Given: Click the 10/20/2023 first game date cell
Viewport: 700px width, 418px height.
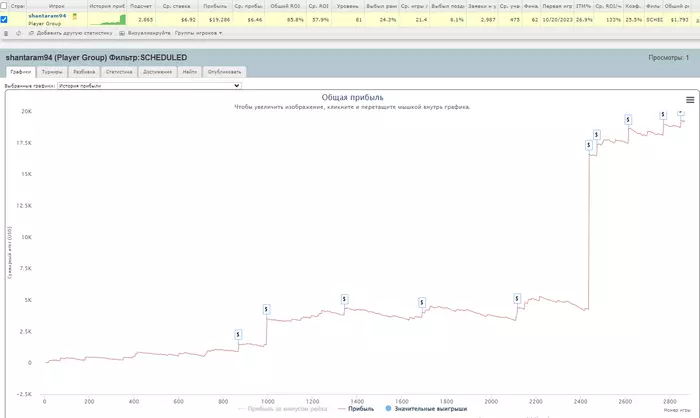Looking at the screenshot, I should [x=558, y=20].
